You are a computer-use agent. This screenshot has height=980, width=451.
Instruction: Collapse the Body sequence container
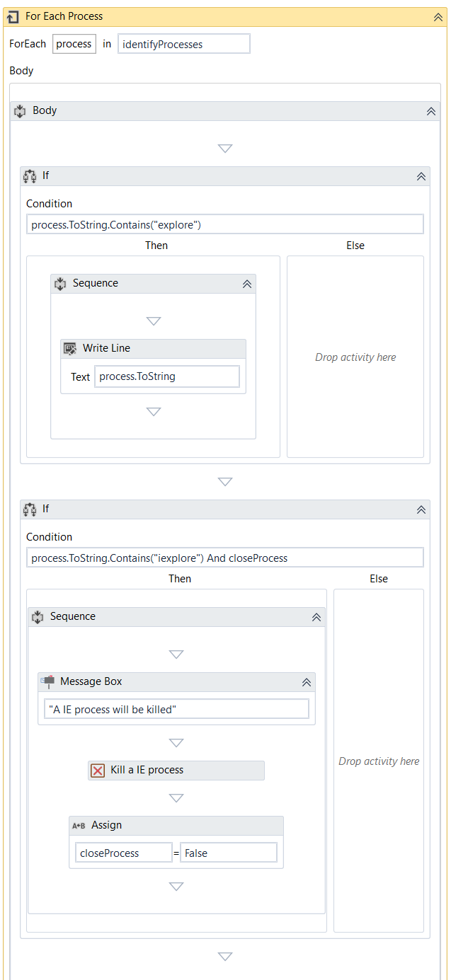click(x=430, y=112)
